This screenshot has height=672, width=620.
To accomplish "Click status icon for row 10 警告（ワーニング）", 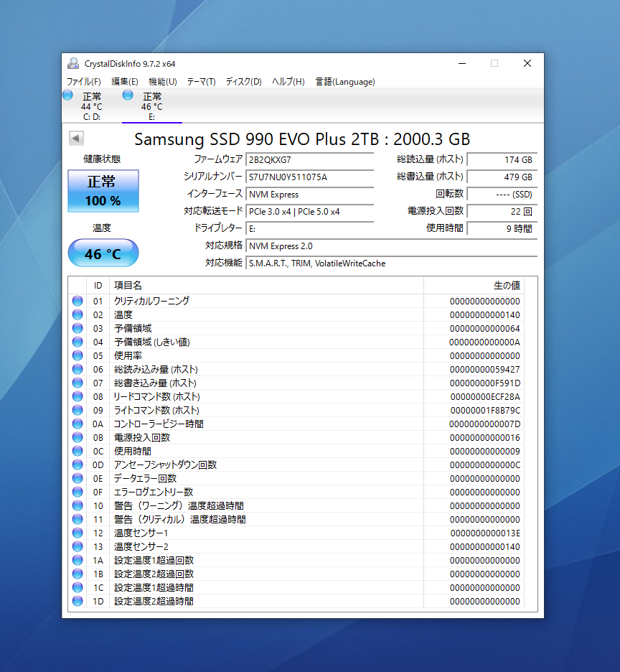I will (x=77, y=505).
